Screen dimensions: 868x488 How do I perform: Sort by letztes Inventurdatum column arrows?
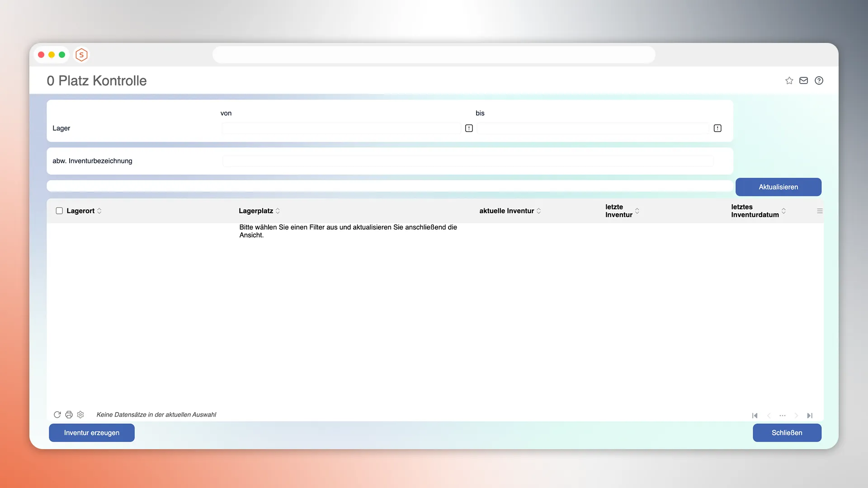783,211
